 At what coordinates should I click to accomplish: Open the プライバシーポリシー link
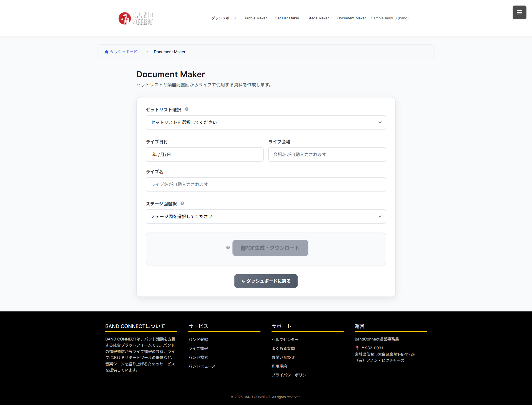(x=291, y=375)
